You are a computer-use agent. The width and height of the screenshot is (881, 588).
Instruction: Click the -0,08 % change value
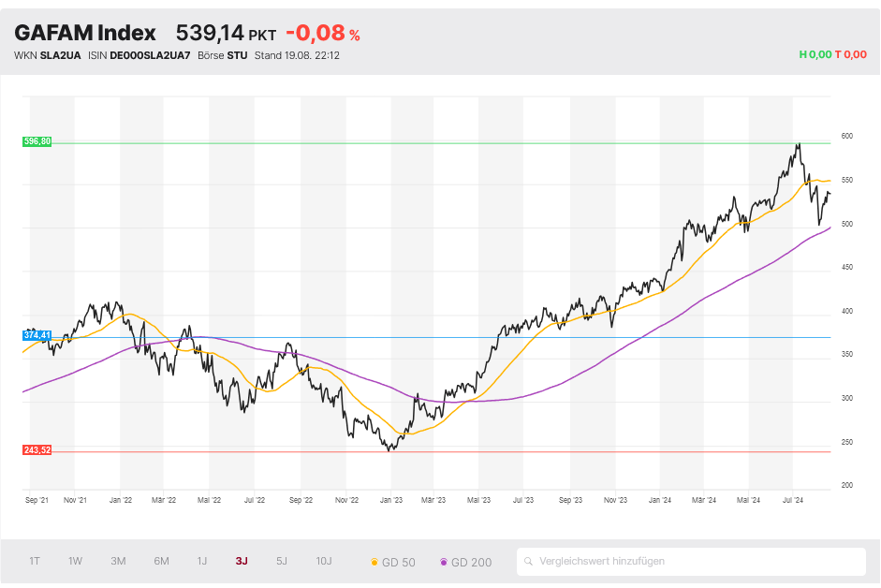click(x=323, y=33)
